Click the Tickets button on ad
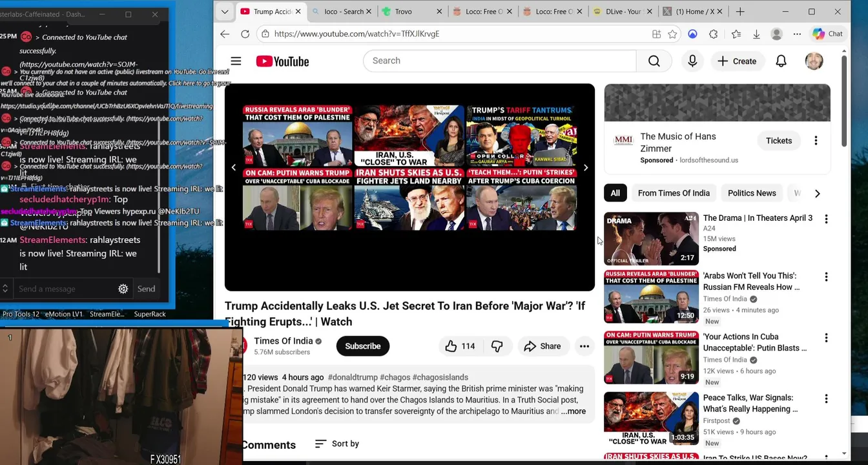The width and height of the screenshot is (868, 465). tap(779, 141)
